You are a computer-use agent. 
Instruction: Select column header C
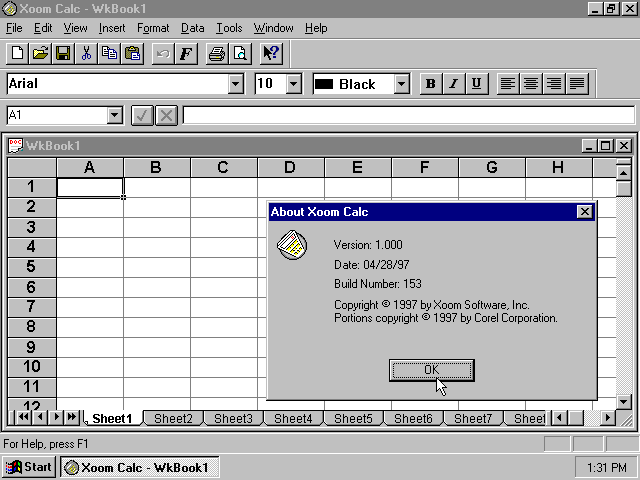pyautogui.click(x=224, y=167)
